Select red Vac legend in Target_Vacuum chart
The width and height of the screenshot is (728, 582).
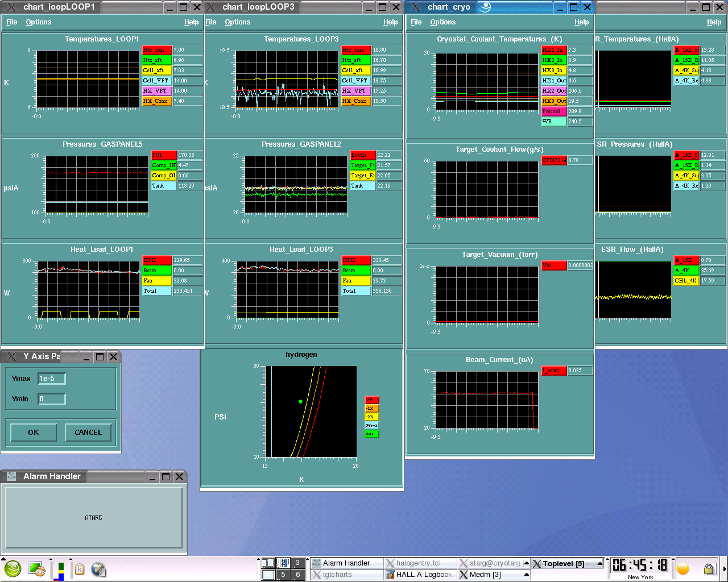tap(554, 265)
